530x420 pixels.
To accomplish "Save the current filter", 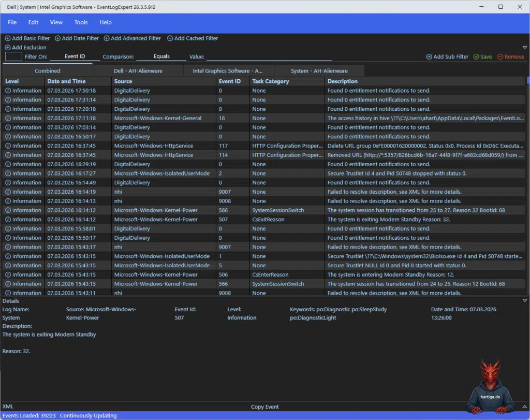I will 482,56.
